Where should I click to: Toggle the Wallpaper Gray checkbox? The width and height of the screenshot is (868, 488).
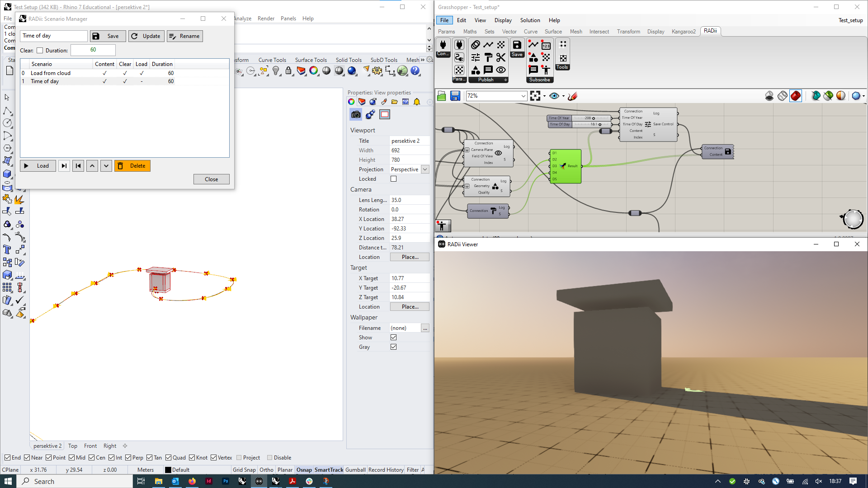pos(394,347)
